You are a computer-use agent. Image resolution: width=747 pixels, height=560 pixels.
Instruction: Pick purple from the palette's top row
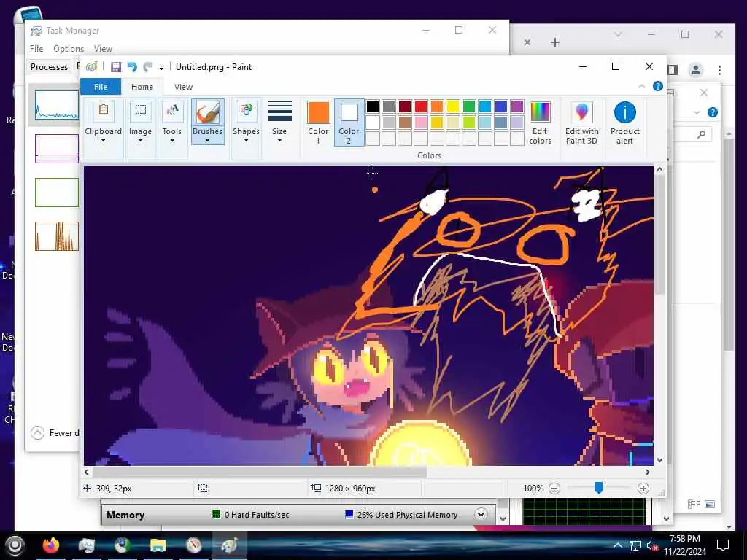point(517,106)
